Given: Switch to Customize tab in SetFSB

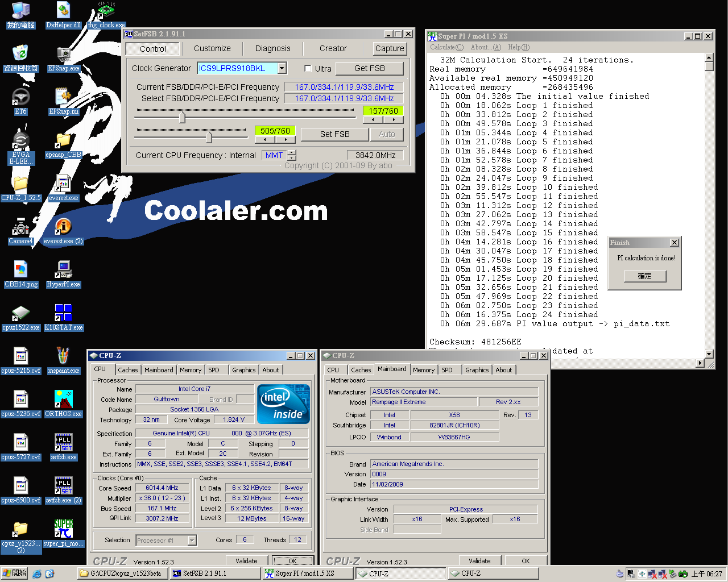Looking at the screenshot, I should point(212,49).
